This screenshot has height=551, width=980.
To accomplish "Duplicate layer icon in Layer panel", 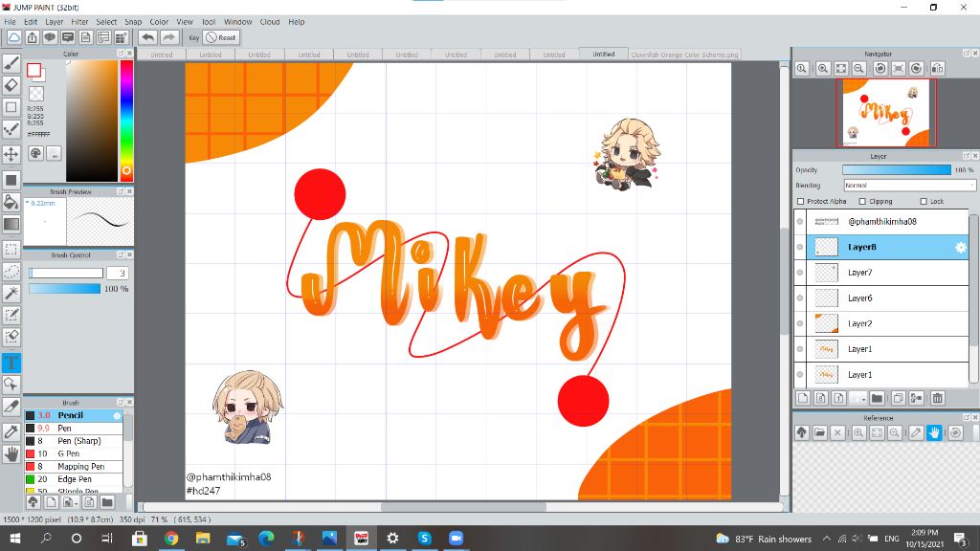I will (898, 398).
